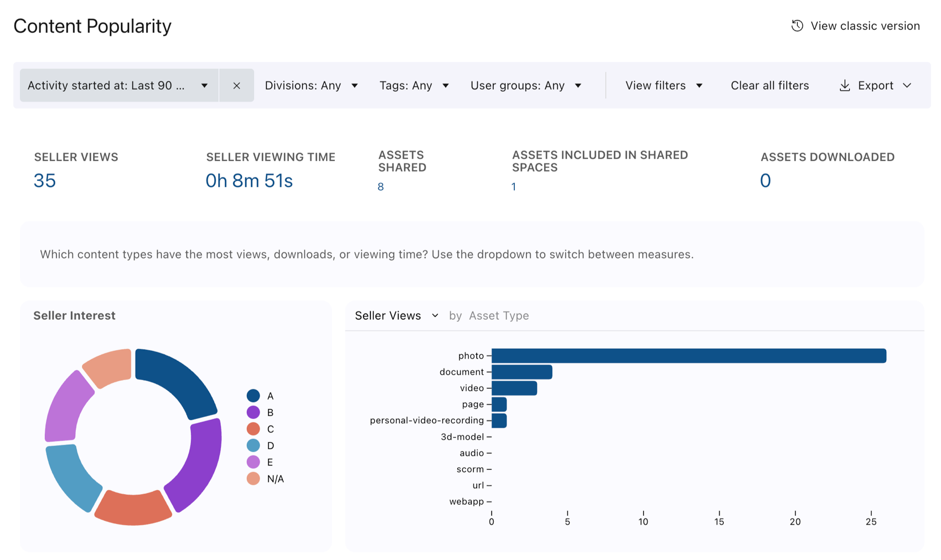Click the Assets Shared value 8
The image size is (941, 560).
[380, 187]
